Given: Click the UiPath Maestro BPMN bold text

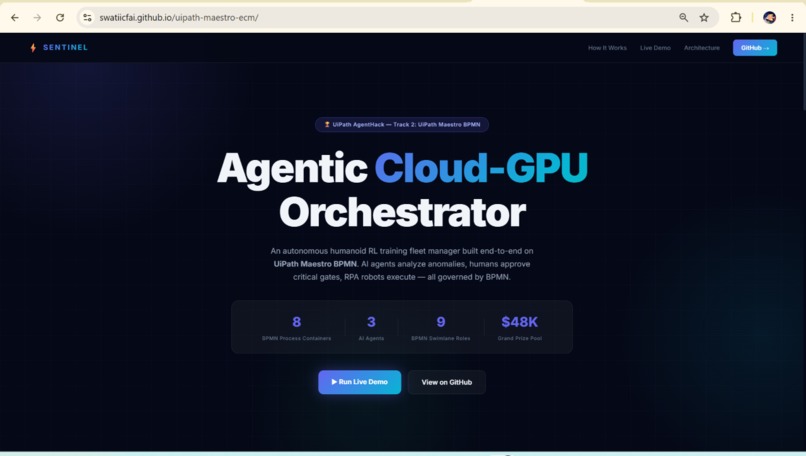Looking at the screenshot, I should click(315, 264).
